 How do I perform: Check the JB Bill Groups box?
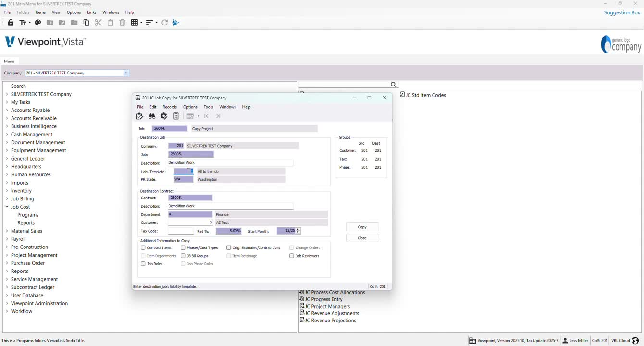[183, 256]
